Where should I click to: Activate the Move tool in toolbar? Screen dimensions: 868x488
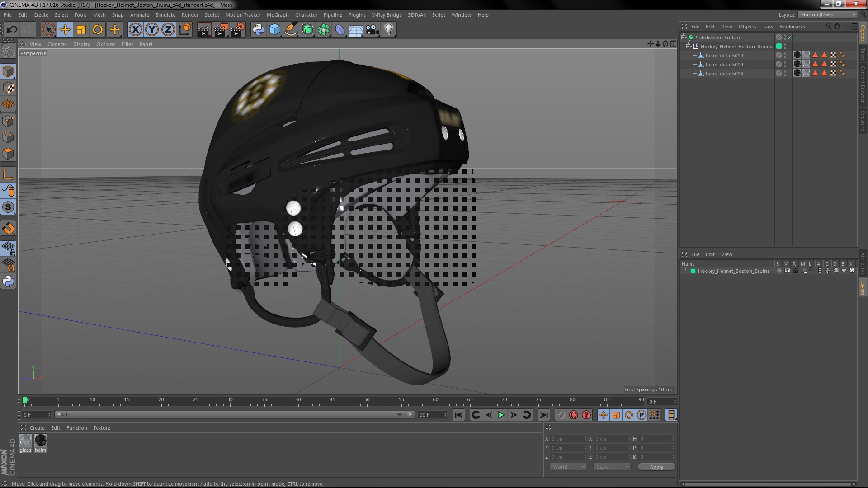coord(65,30)
